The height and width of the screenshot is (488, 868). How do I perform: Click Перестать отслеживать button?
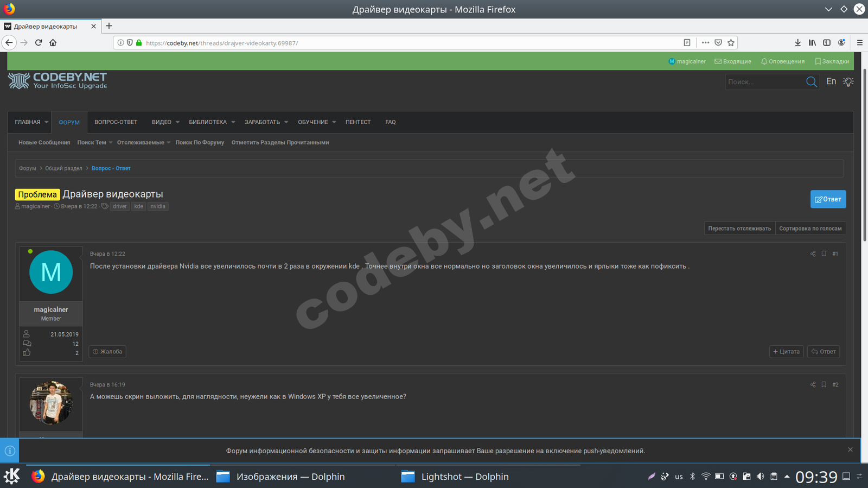pos(739,229)
